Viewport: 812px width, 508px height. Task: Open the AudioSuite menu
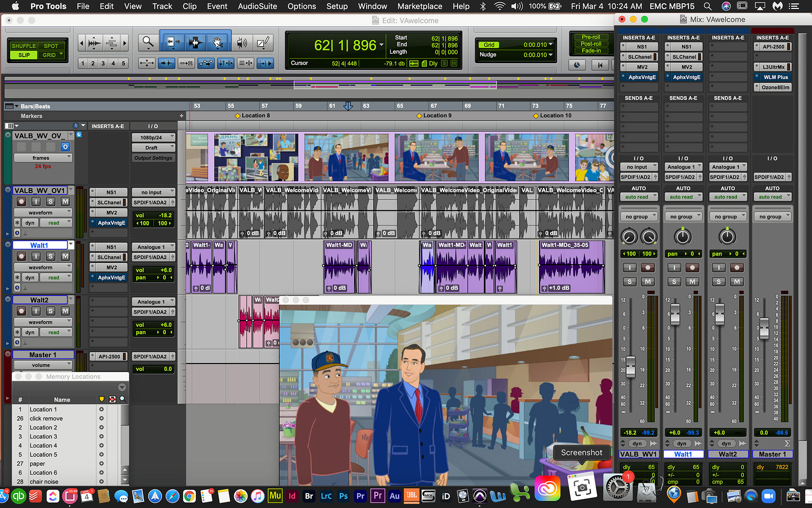[257, 6]
